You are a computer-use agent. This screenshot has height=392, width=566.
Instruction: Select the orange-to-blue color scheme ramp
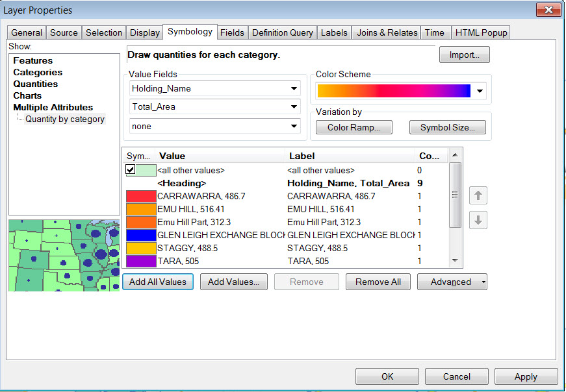coord(394,91)
